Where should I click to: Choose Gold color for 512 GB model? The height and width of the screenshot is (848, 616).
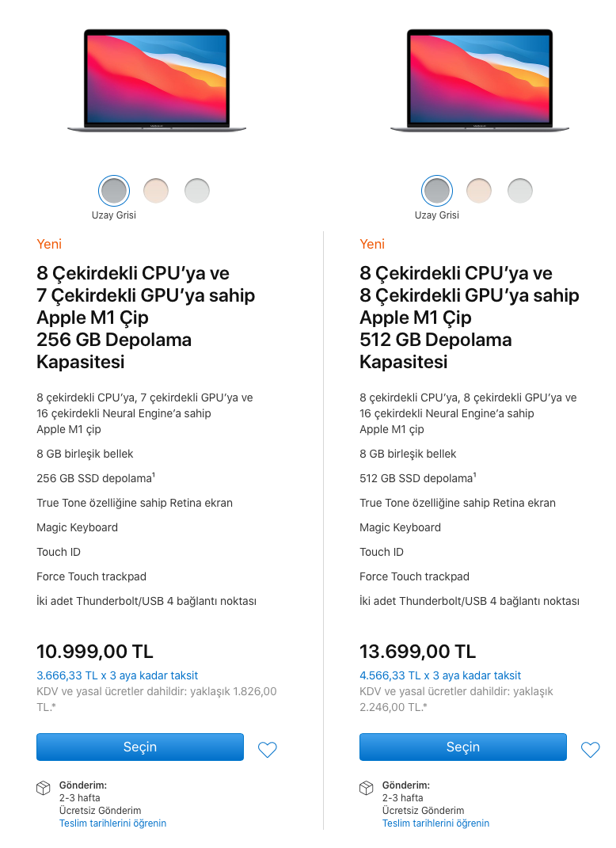click(x=479, y=190)
